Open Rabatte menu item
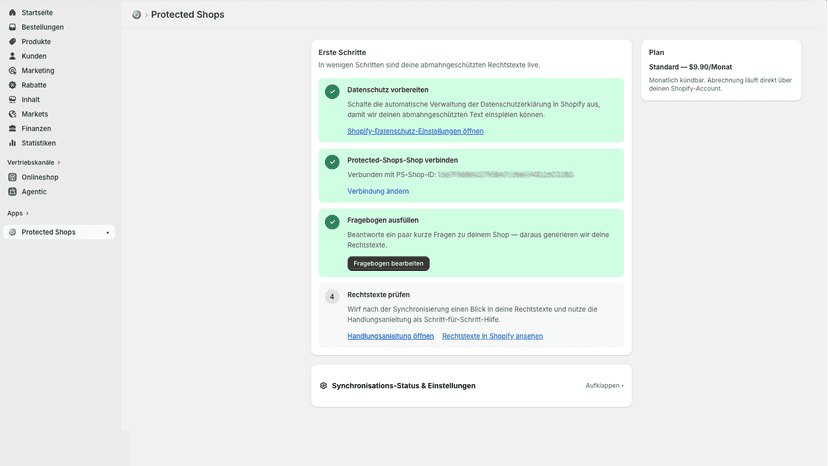This screenshot has height=466, width=828. pos(34,85)
